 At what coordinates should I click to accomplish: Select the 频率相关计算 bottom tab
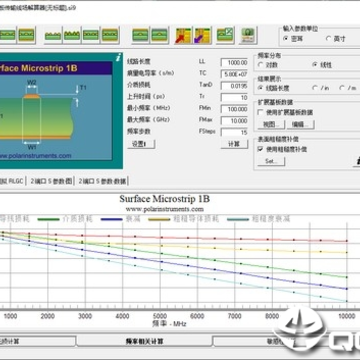[x=144, y=341]
